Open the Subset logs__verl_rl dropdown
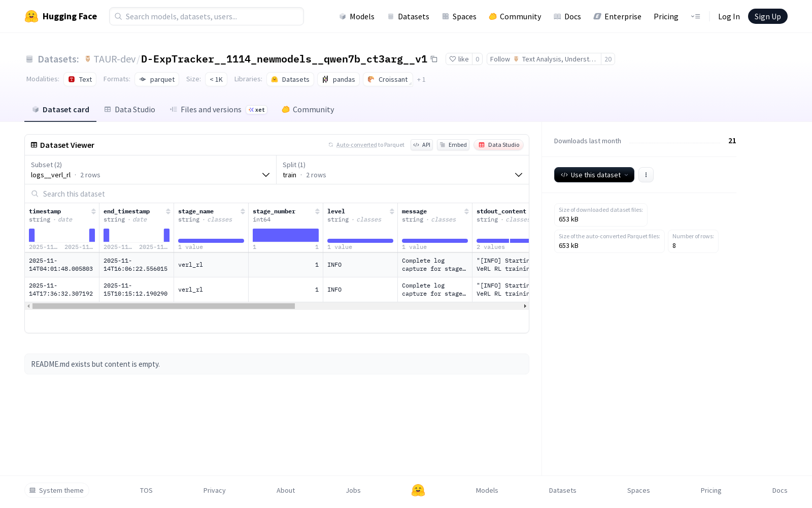This screenshot has height=508, width=812. tap(150, 170)
